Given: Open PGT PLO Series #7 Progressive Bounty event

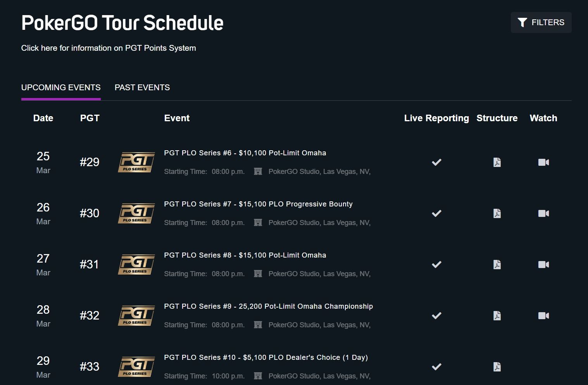Looking at the screenshot, I should (258, 204).
